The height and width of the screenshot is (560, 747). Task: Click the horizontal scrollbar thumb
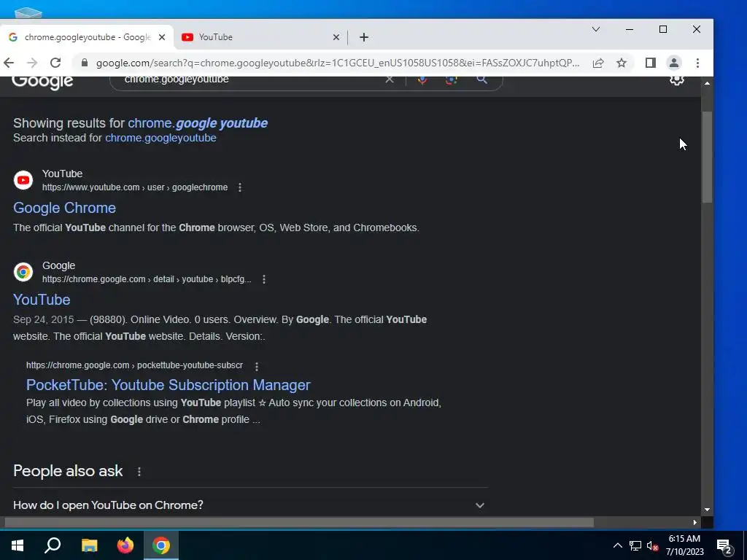click(299, 522)
